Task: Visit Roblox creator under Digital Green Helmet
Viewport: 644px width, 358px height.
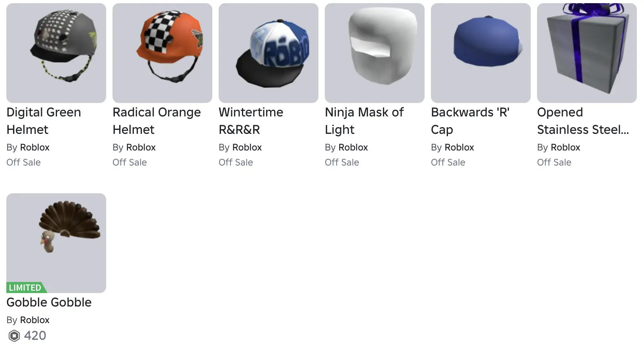Action: 35,147
